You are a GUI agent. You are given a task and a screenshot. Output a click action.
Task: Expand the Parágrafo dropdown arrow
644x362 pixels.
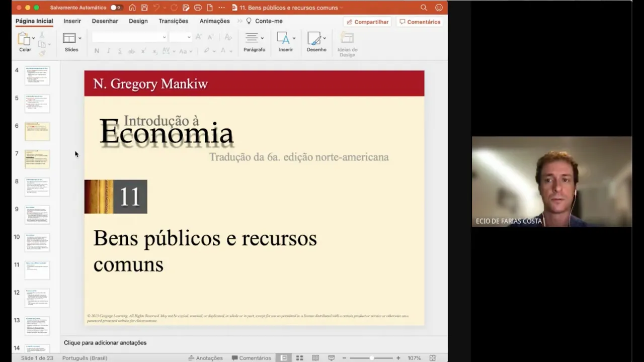[x=262, y=38]
